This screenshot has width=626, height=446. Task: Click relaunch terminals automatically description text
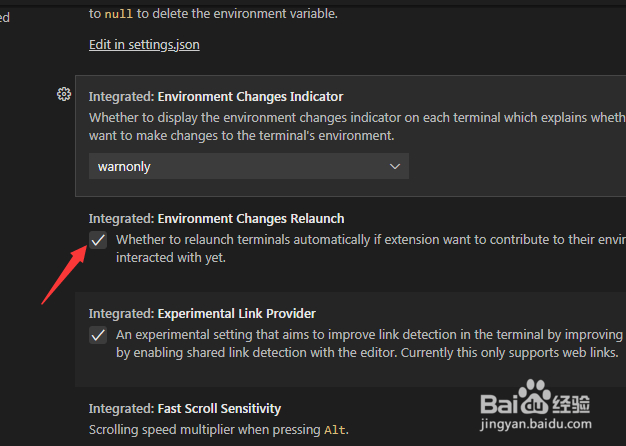[x=371, y=249]
